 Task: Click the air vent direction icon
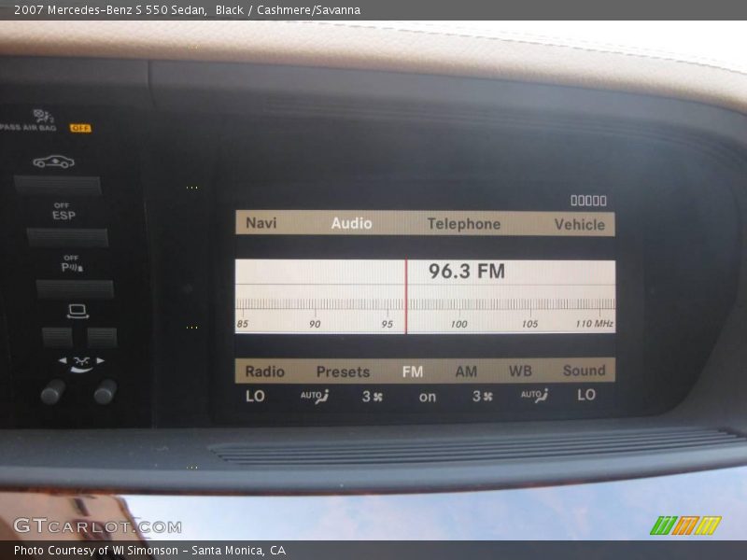tap(81, 364)
